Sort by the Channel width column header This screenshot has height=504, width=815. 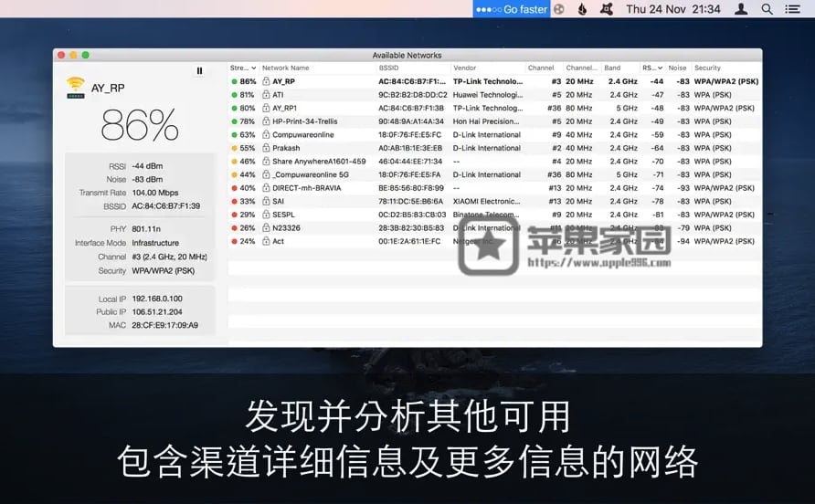(x=582, y=68)
